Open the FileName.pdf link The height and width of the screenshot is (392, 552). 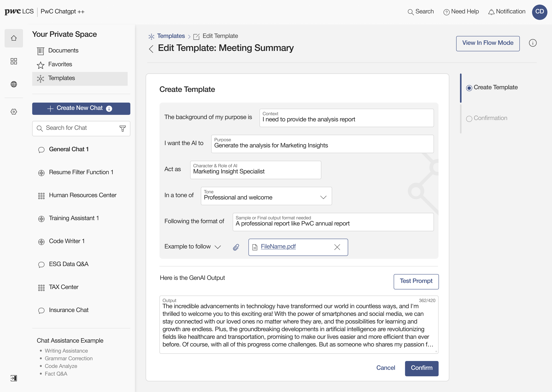pos(278,247)
